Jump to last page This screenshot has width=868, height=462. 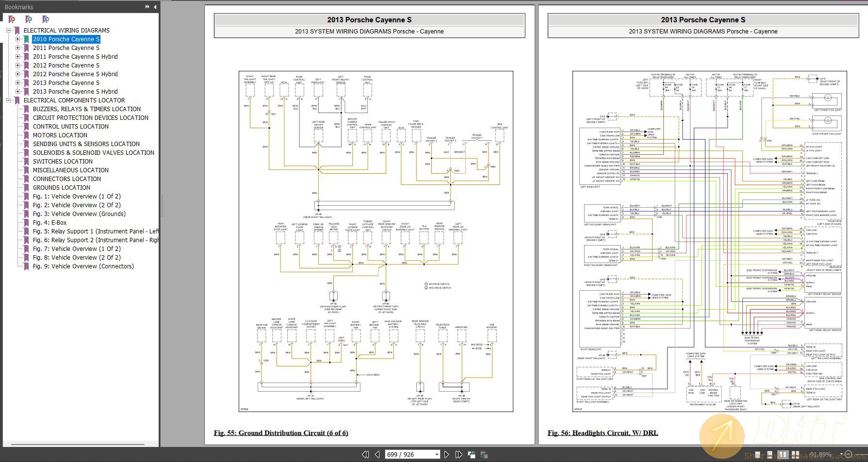pyautogui.click(x=459, y=455)
